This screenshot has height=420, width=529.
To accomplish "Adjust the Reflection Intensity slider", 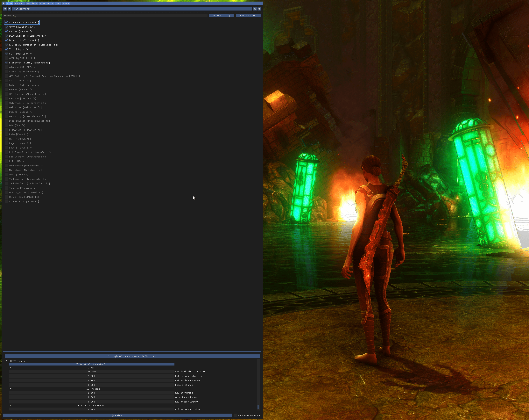I will click(x=92, y=376).
